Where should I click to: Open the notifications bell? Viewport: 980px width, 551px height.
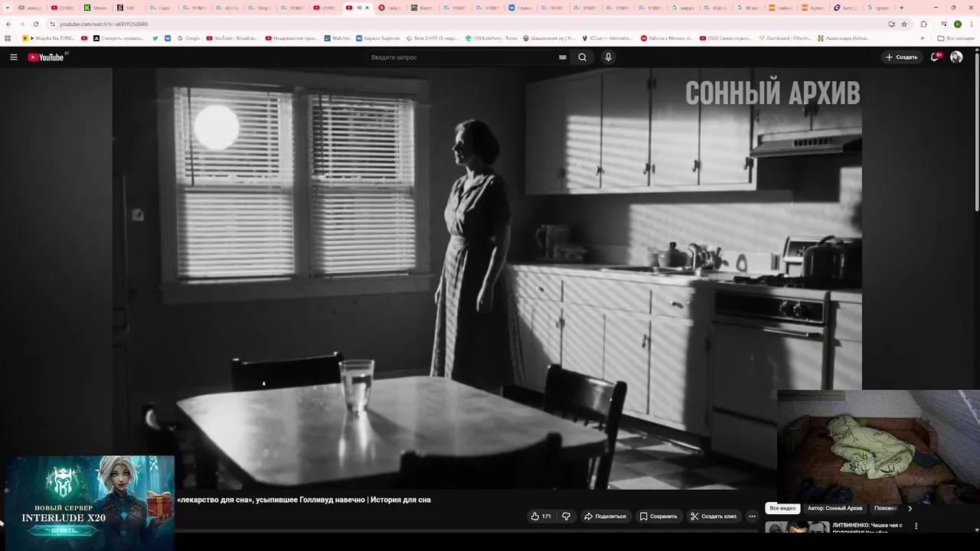[x=934, y=57]
